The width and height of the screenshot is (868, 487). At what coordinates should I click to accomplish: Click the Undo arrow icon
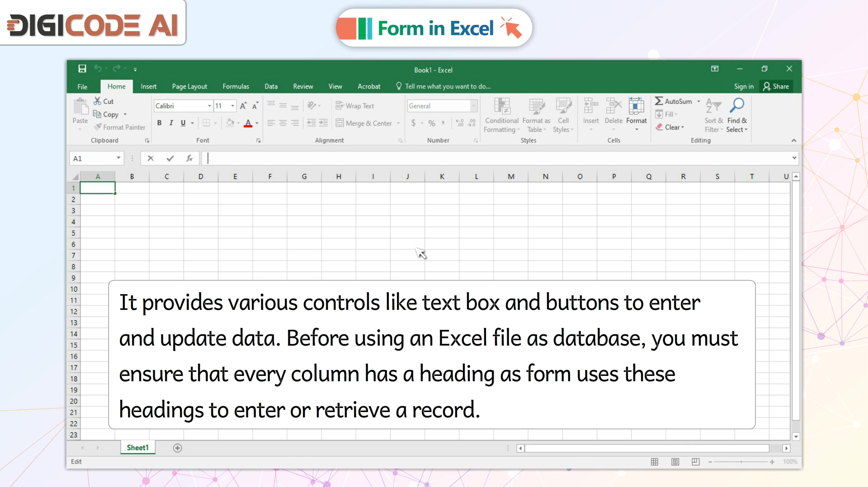[x=98, y=69]
